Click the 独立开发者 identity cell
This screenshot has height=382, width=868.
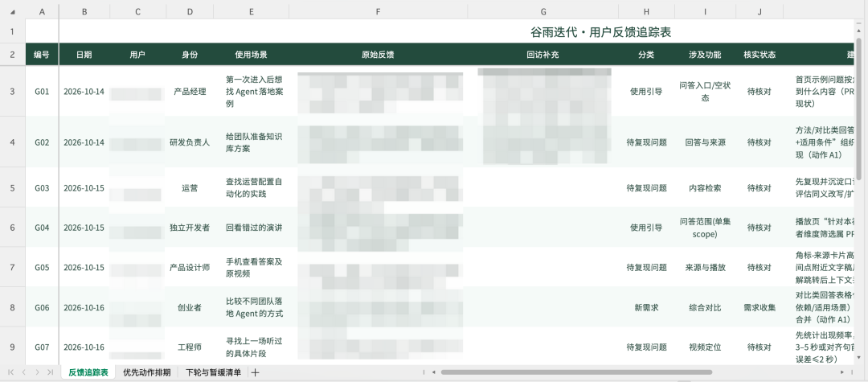pos(190,228)
